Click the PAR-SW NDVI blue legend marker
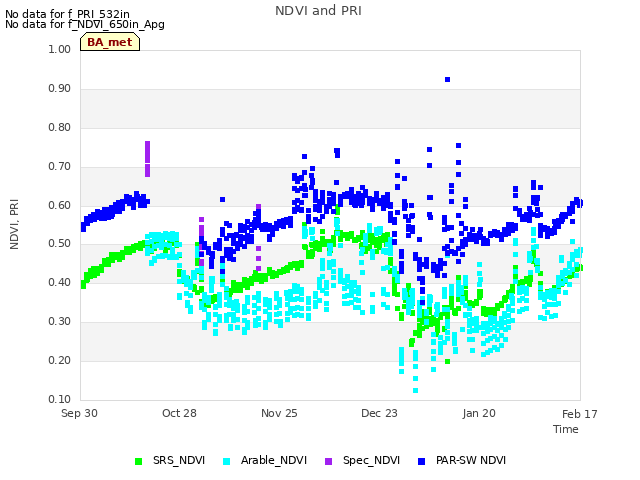Image resolution: width=640 pixels, height=480 pixels. (x=422, y=461)
